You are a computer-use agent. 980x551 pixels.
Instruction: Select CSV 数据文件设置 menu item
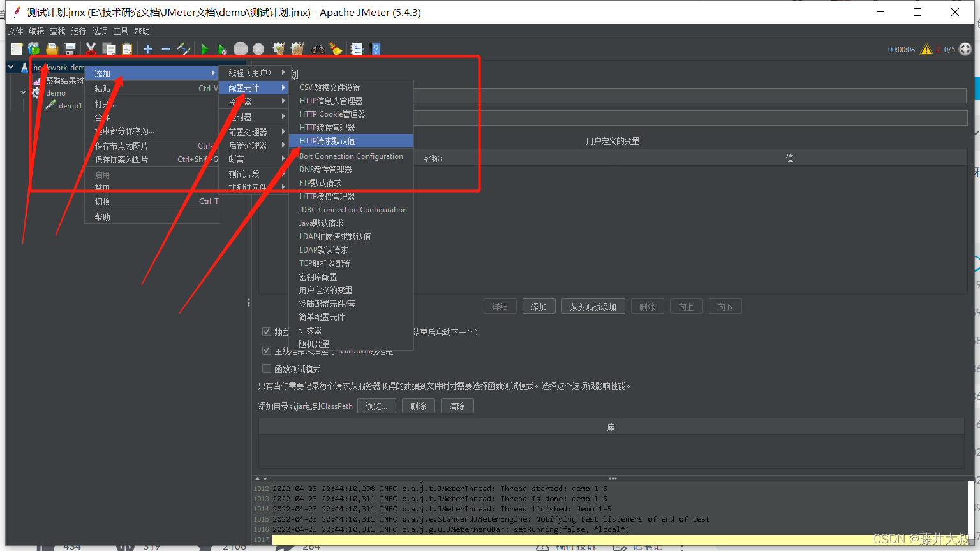(352, 87)
